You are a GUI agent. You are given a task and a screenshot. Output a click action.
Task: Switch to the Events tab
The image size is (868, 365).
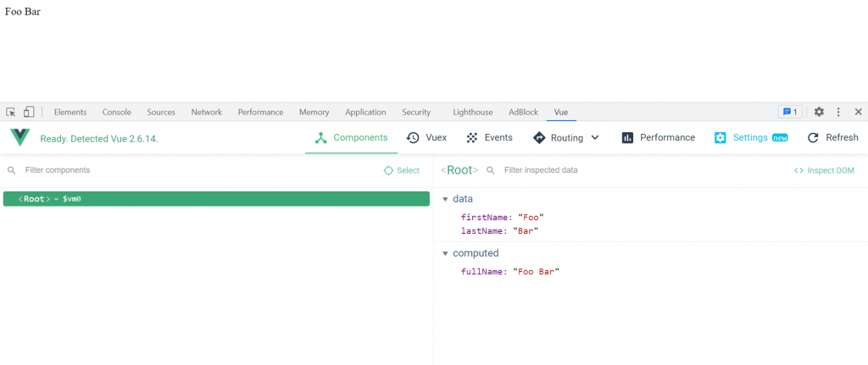(x=489, y=138)
